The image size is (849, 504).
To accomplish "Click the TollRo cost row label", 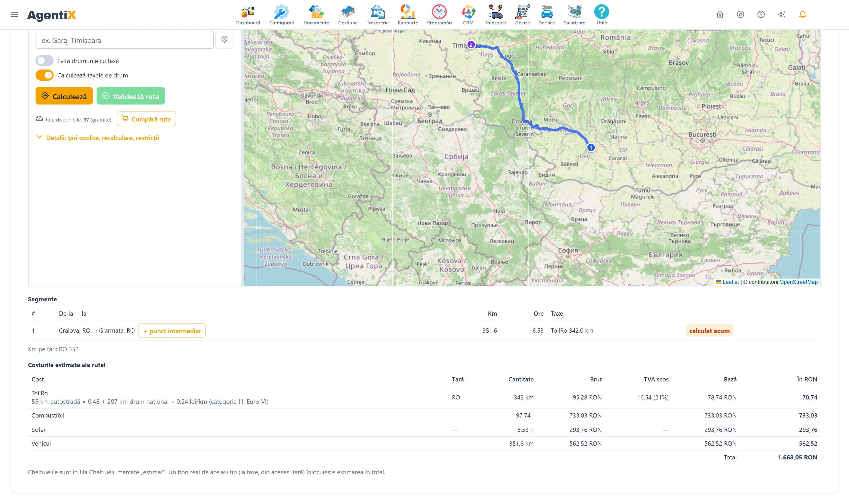I will [x=39, y=393].
